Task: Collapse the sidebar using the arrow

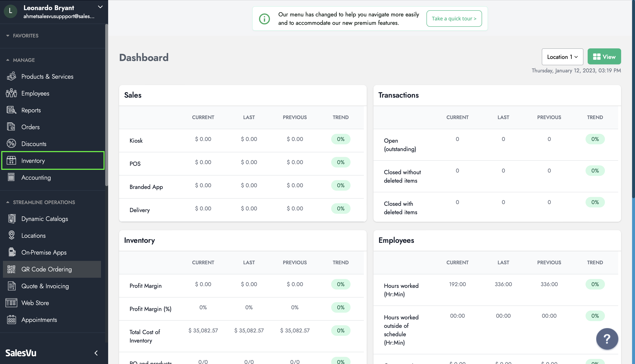Action: [96, 353]
